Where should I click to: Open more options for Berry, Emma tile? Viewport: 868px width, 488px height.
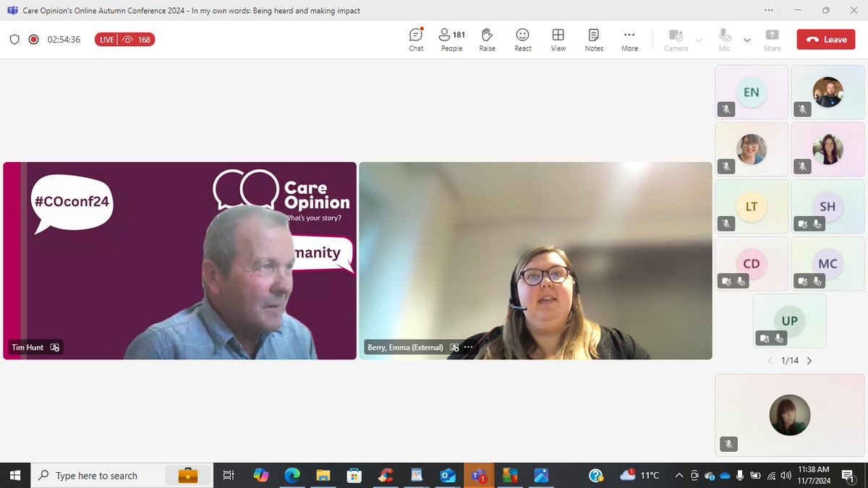click(x=468, y=348)
